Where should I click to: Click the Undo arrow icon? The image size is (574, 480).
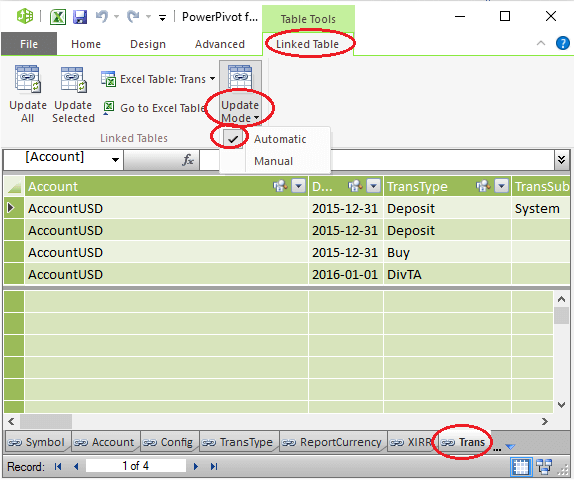pyautogui.click(x=102, y=16)
